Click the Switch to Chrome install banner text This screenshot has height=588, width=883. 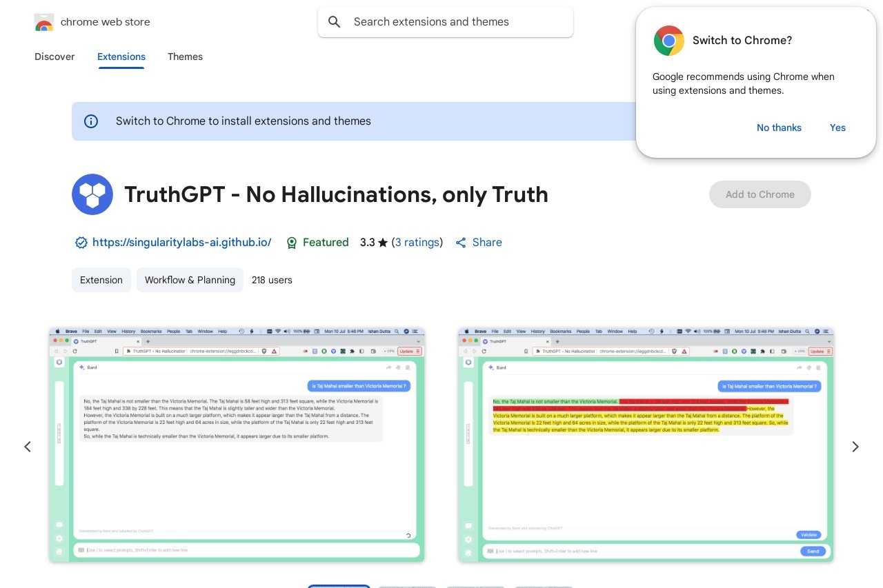[244, 121]
